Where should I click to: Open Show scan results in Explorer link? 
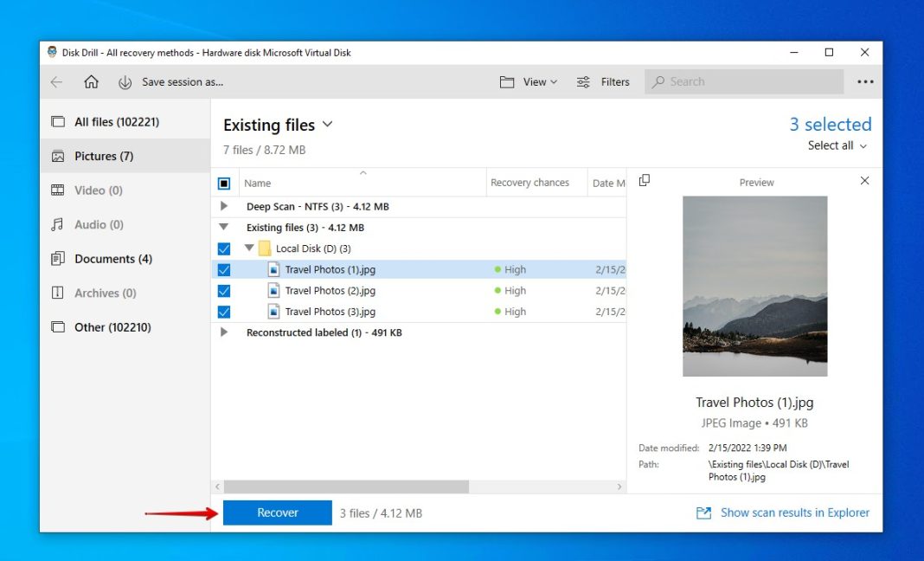coord(795,513)
